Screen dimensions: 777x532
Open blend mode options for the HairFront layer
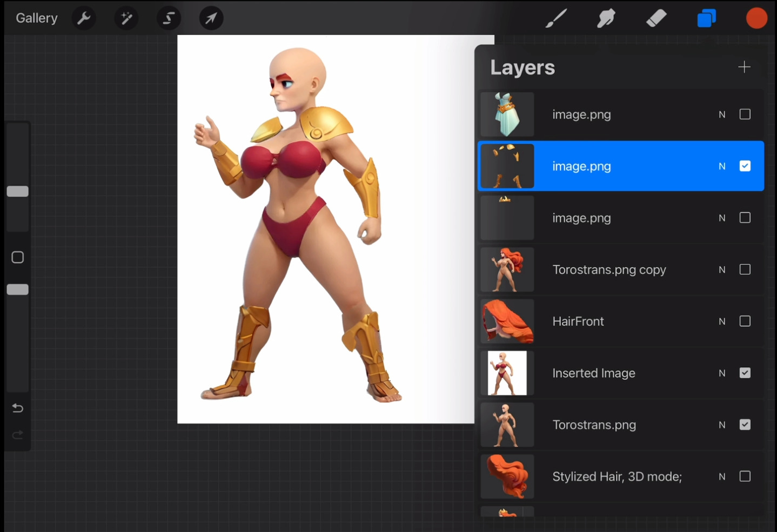tap(722, 321)
